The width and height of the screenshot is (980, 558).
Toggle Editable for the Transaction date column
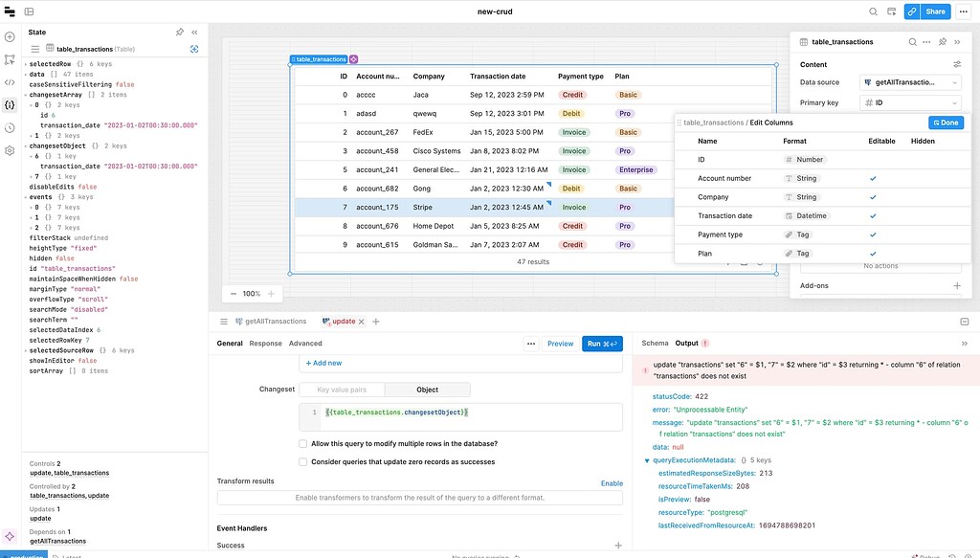click(873, 216)
